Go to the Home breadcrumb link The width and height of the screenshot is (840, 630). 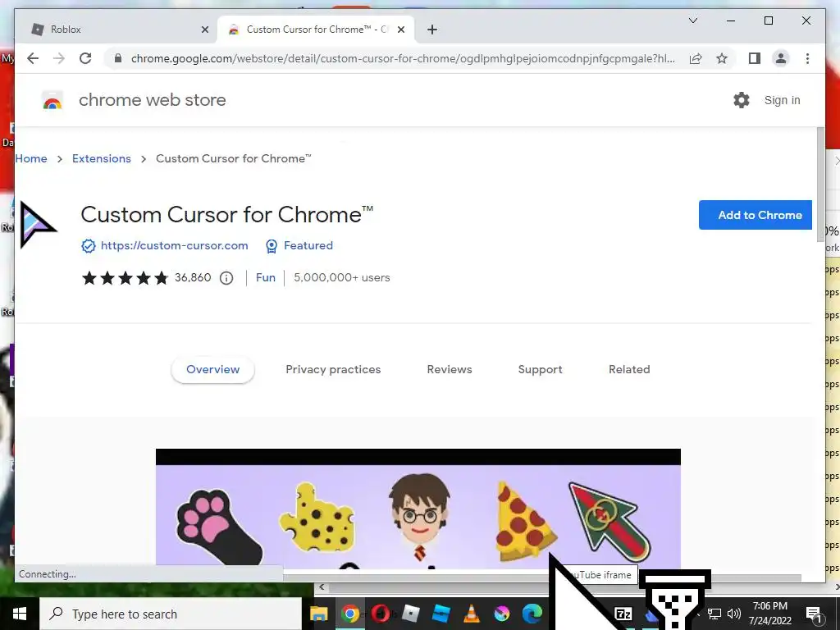point(31,158)
